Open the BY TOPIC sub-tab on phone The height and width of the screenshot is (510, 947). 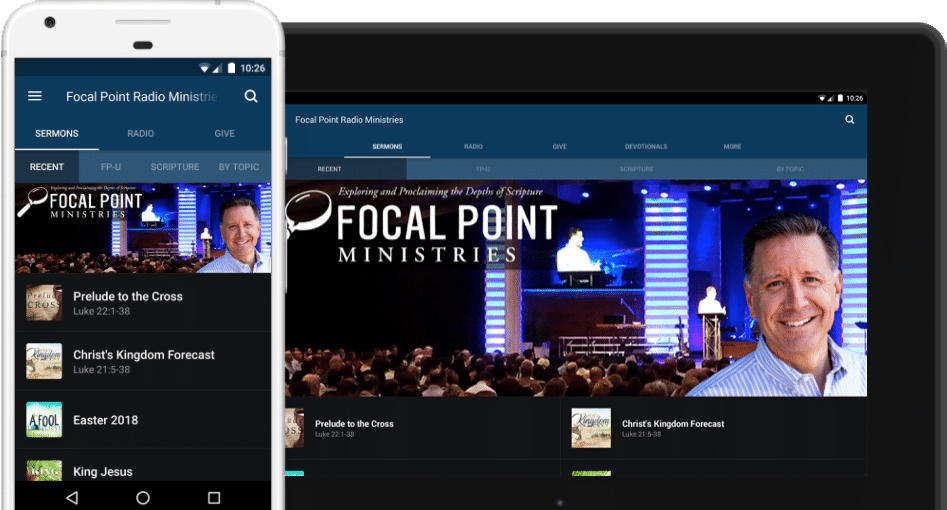(239, 167)
